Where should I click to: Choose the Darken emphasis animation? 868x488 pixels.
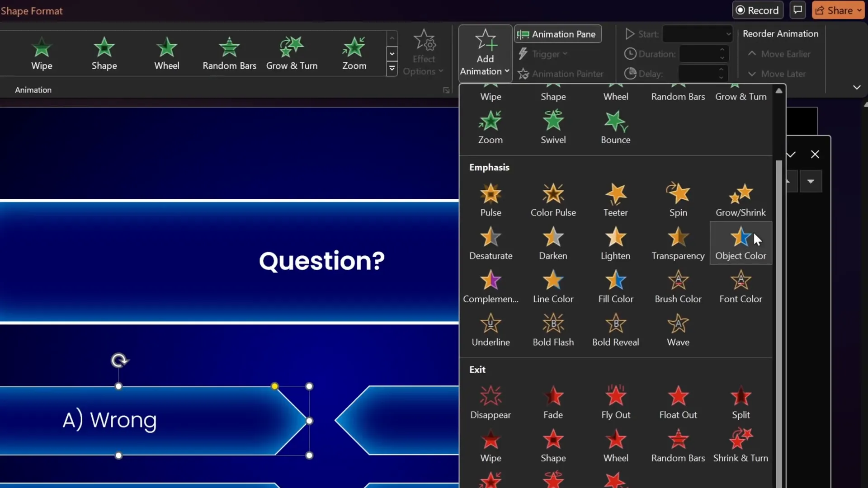pyautogui.click(x=553, y=244)
